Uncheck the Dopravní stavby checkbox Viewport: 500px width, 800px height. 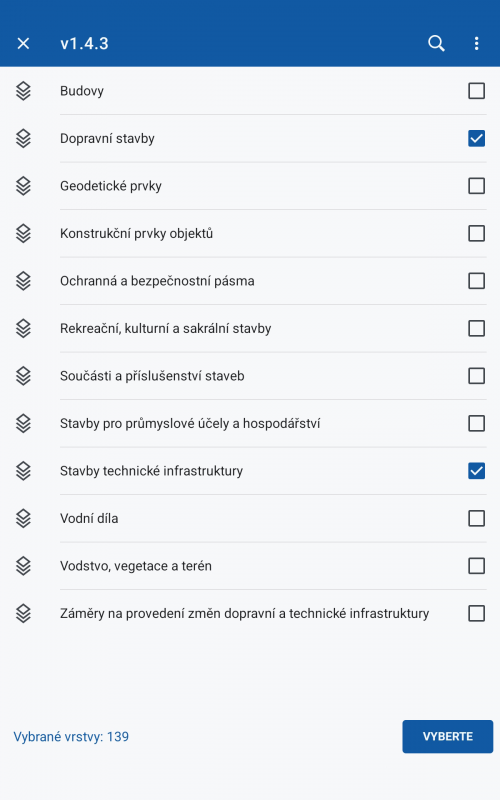476,138
